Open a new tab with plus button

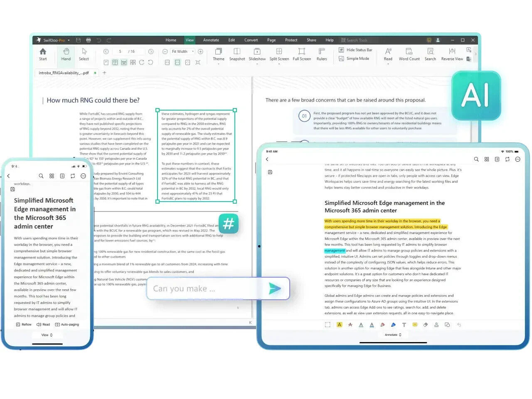(x=104, y=73)
